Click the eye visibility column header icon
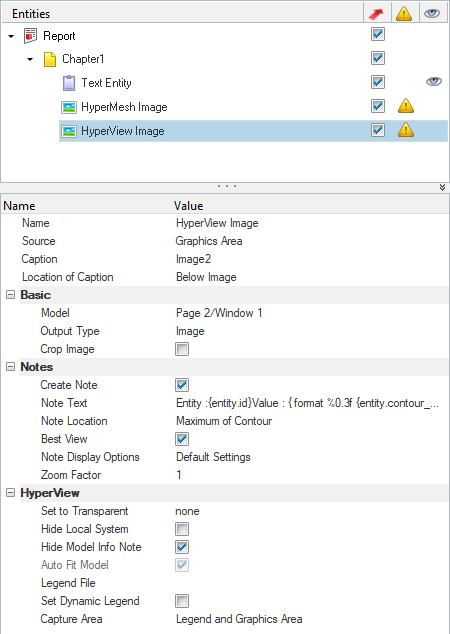The image size is (450, 634). point(432,14)
